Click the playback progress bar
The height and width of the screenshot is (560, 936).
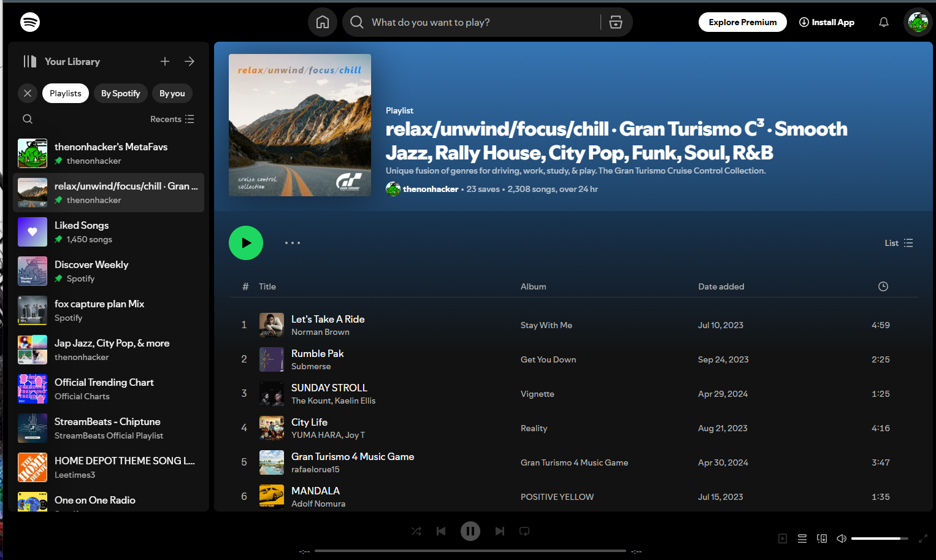tap(470, 551)
